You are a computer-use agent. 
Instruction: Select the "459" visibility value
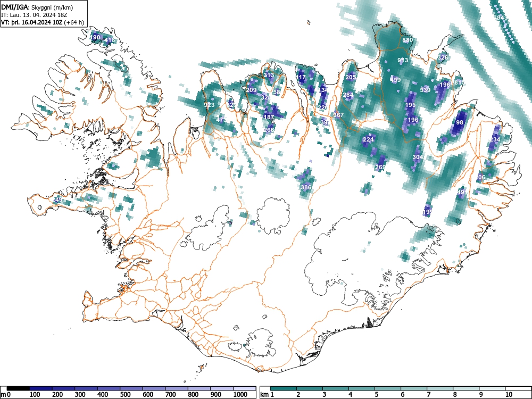coord(395,80)
